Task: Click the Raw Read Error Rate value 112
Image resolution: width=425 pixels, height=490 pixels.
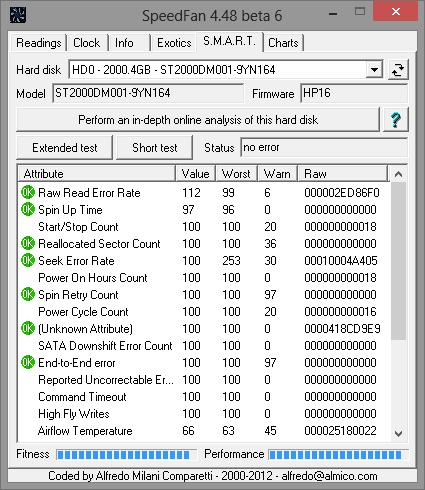Action: point(191,193)
